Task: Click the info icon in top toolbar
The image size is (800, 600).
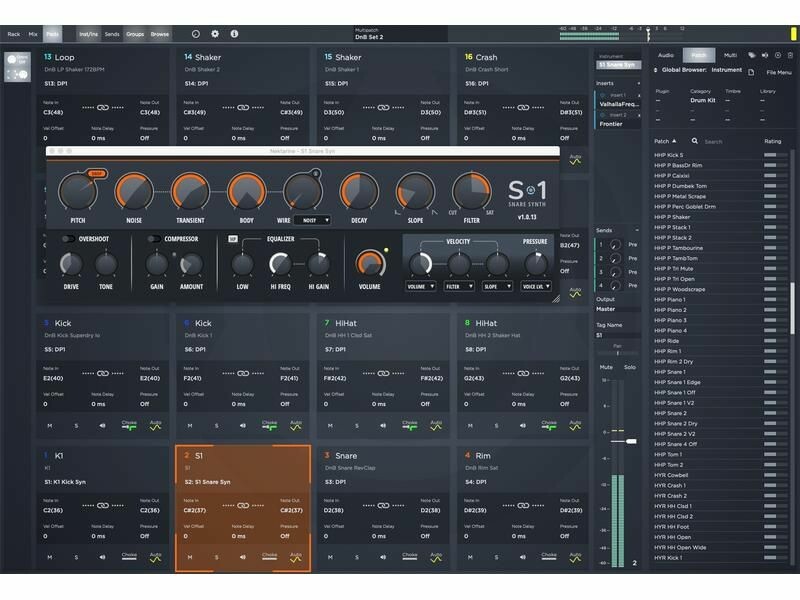Action: [234, 34]
